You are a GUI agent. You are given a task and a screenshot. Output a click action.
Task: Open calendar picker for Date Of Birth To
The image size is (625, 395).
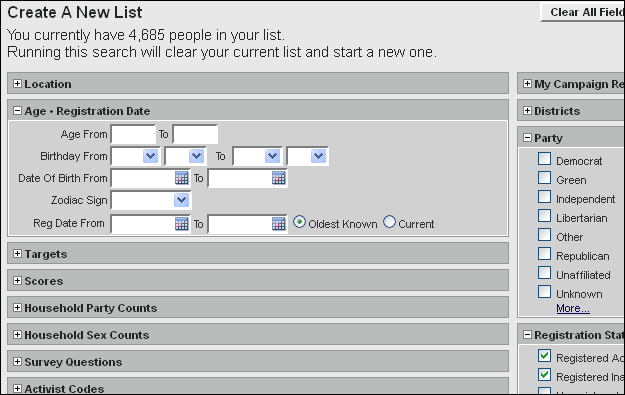279,178
